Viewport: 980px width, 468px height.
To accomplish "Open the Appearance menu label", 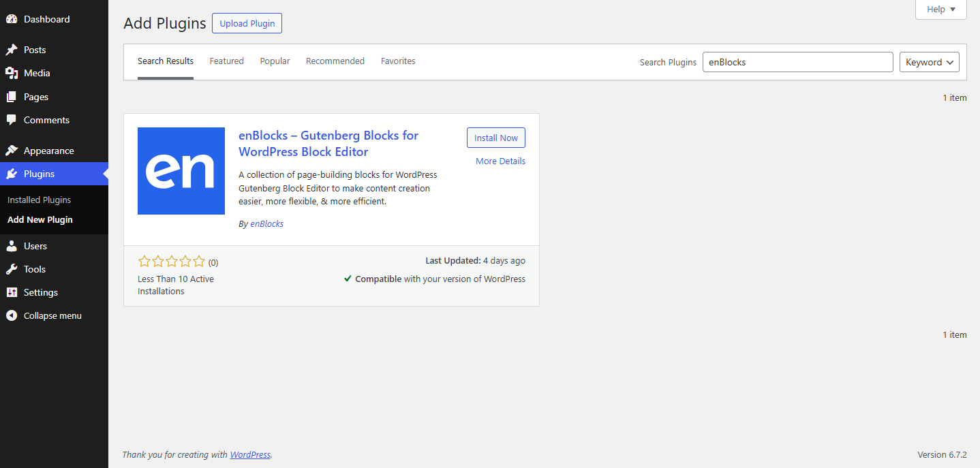I will [x=49, y=151].
